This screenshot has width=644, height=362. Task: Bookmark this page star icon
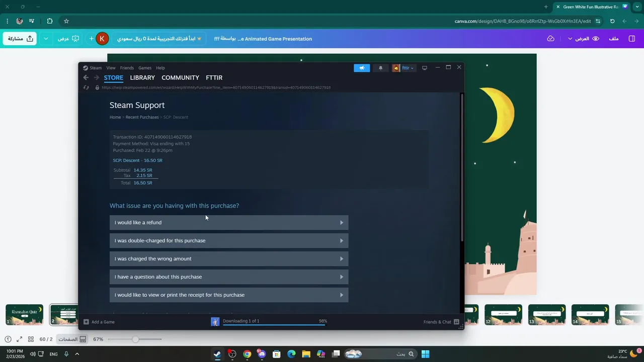pos(66,21)
